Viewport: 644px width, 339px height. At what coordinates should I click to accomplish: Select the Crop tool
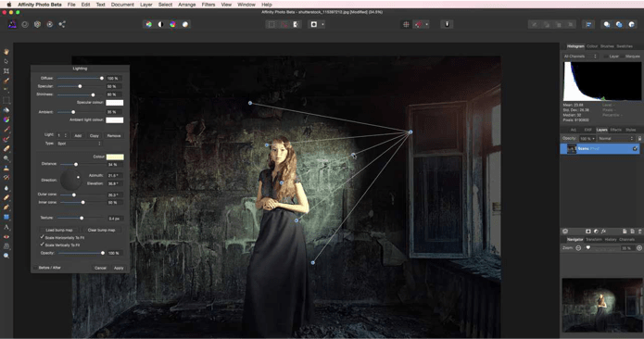(x=6, y=71)
